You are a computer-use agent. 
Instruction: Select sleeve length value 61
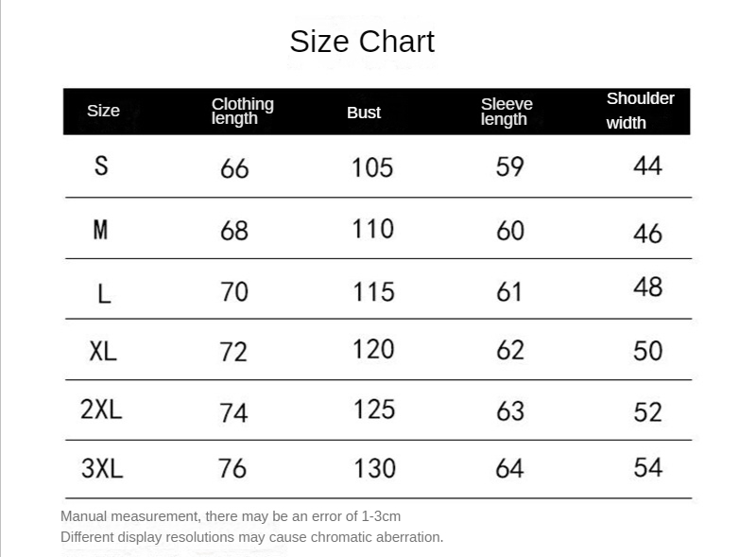tap(509, 292)
